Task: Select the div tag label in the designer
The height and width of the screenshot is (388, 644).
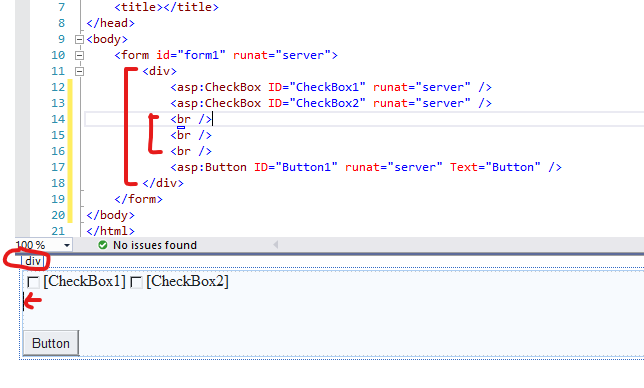Action: point(33,261)
